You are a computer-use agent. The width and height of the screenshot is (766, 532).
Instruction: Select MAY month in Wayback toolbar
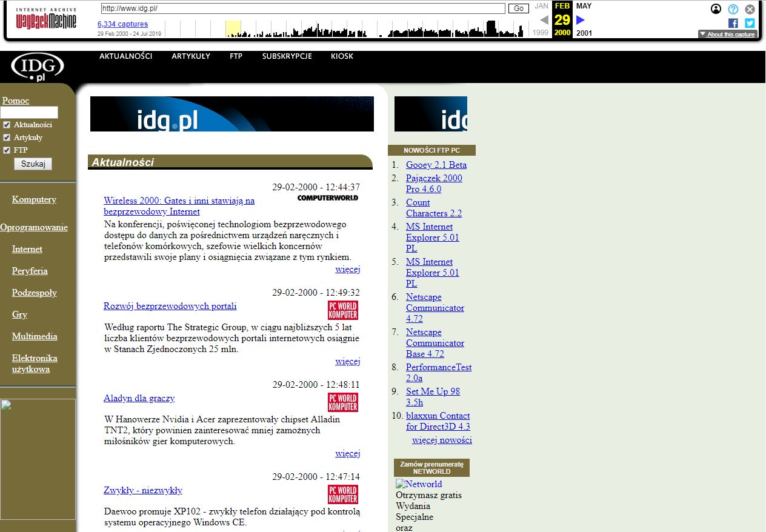(584, 6)
